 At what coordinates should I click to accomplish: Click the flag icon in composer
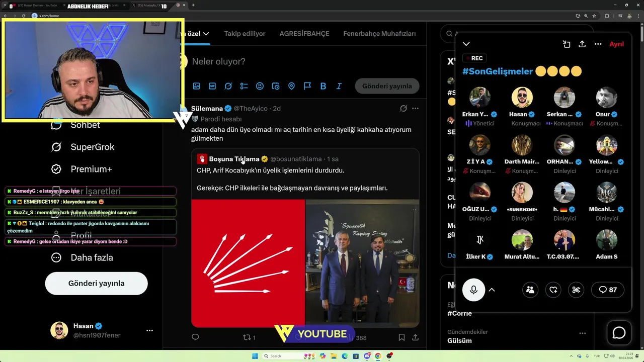[307, 86]
